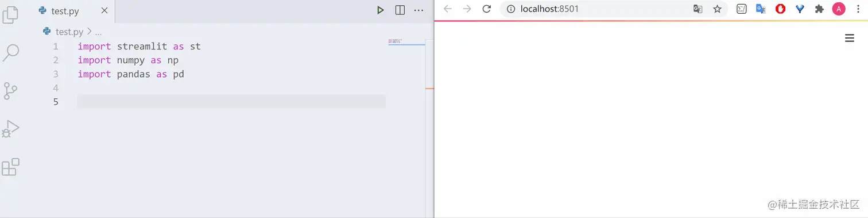Open the Chrome profile avatar A
The width and height of the screenshot is (868, 218).
tap(839, 9)
